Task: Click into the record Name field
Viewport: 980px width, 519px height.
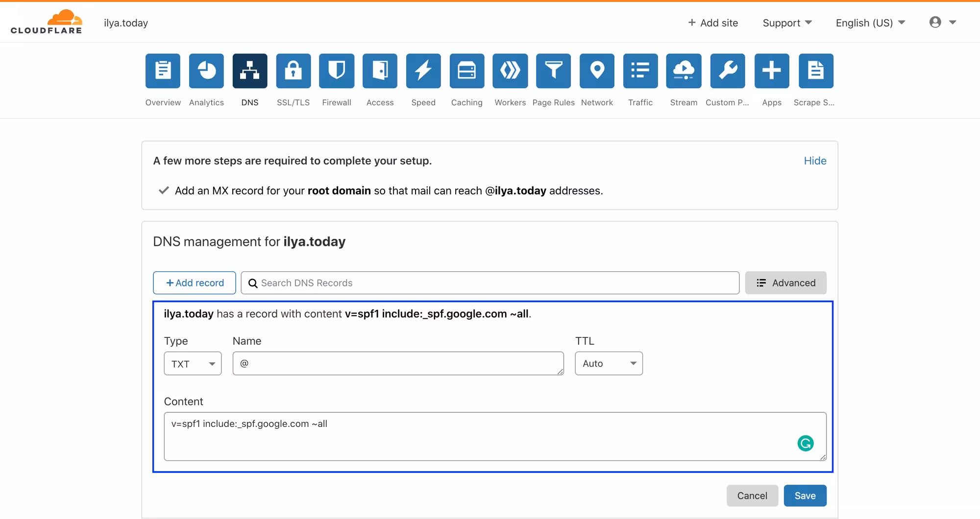Action: (x=398, y=363)
